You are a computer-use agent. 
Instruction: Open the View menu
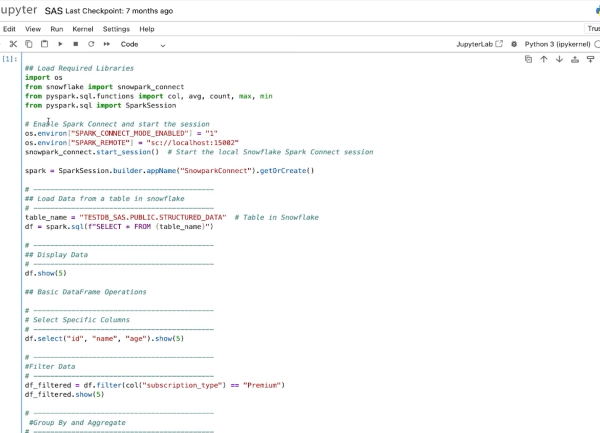pos(33,29)
